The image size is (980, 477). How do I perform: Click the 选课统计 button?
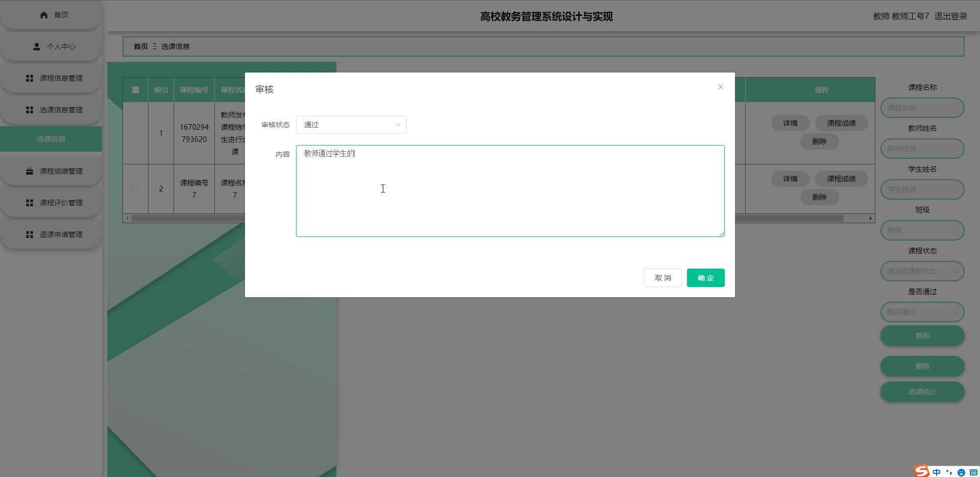tap(922, 392)
